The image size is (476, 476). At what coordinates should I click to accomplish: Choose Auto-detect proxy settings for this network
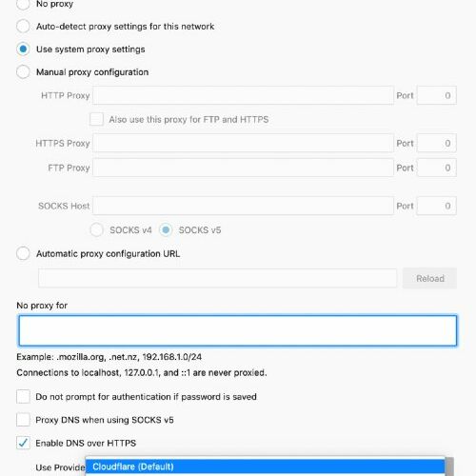[x=23, y=27]
